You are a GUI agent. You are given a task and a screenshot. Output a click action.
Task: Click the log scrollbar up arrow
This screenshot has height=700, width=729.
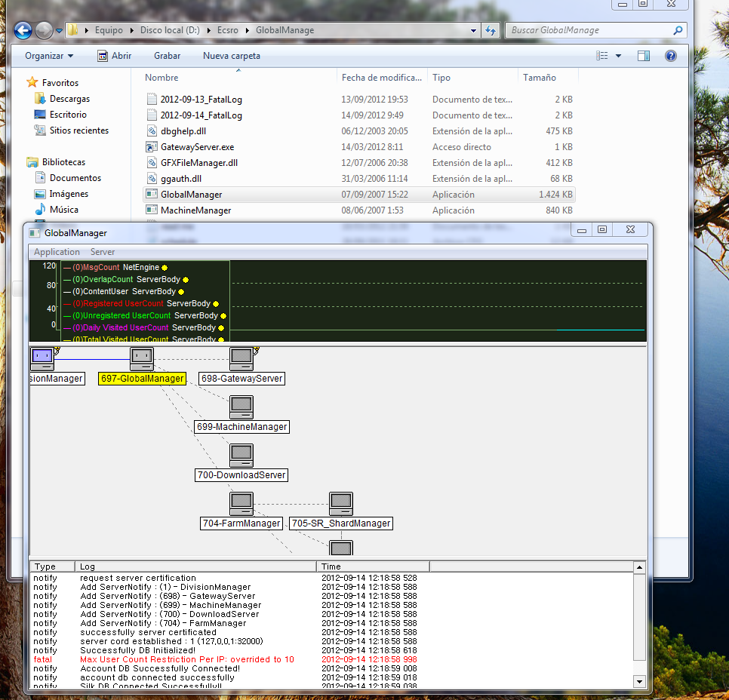639,567
